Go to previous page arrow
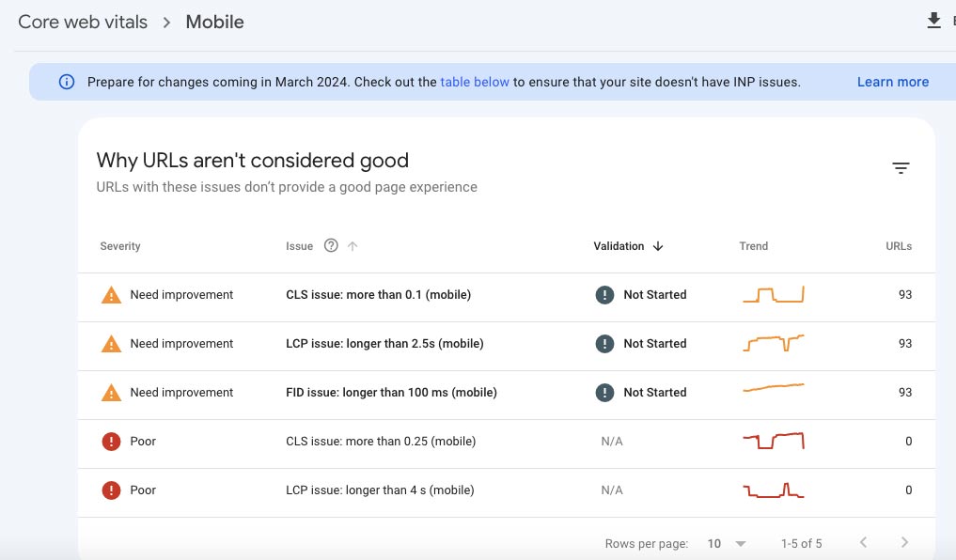 (863, 542)
